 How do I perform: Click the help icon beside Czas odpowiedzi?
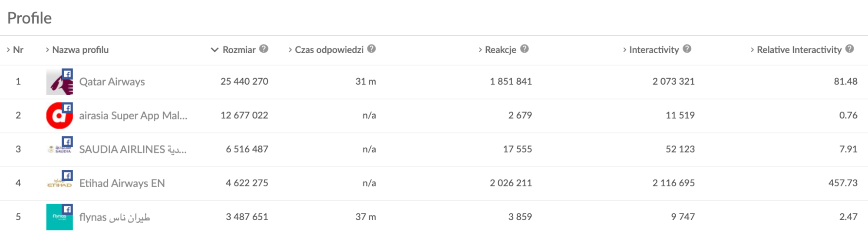point(371,49)
